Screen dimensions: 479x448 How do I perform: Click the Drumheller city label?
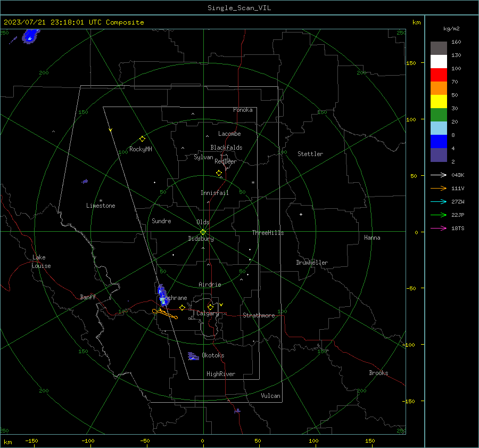pyautogui.click(x=312, y=263)
